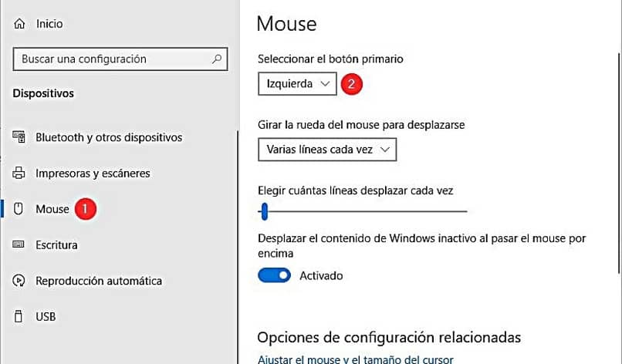Image resolution: width=622 pixels, height=364 pixels.
Task: Open Ajustar el mouse y cursor link
Action: 355,359
